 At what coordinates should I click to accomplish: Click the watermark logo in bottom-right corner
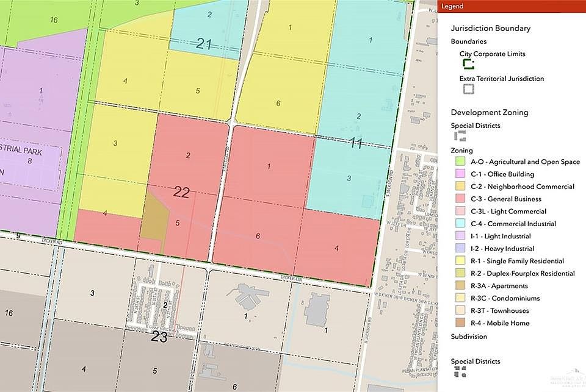point(573,379)
